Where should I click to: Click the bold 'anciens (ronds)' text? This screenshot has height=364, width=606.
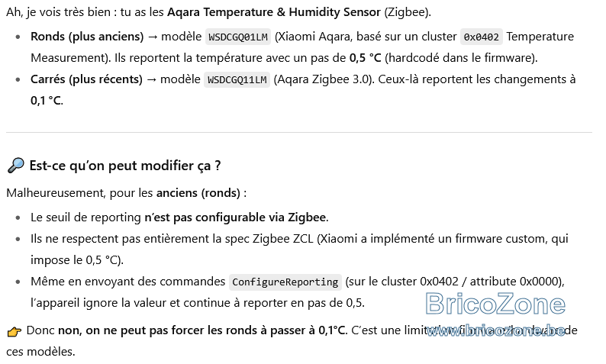(198, 193)
